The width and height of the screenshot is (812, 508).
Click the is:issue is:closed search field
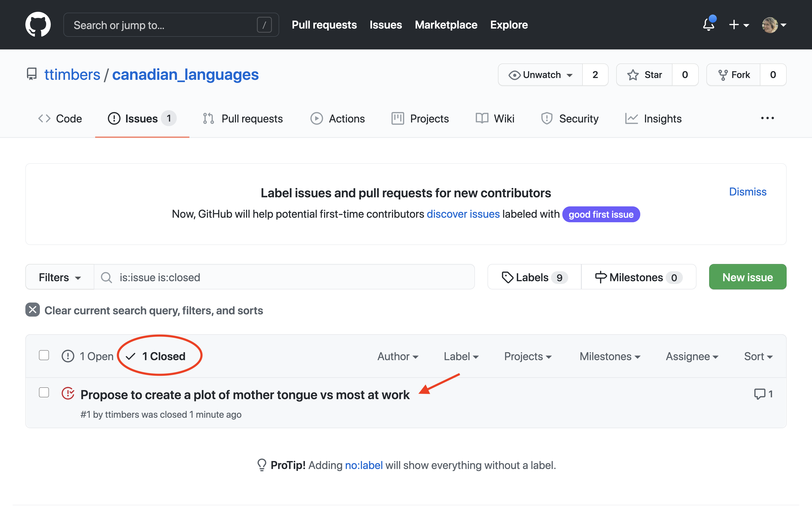coord(284,277)
